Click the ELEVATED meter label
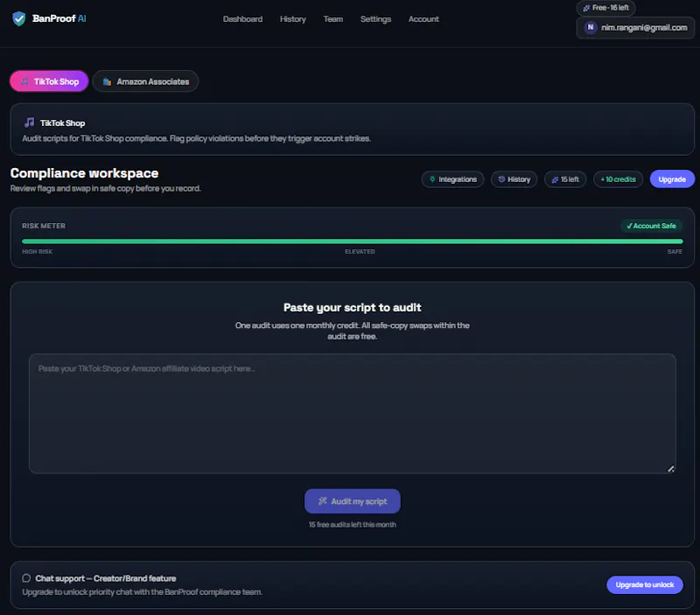700x615 pixels. click(360, 252)
